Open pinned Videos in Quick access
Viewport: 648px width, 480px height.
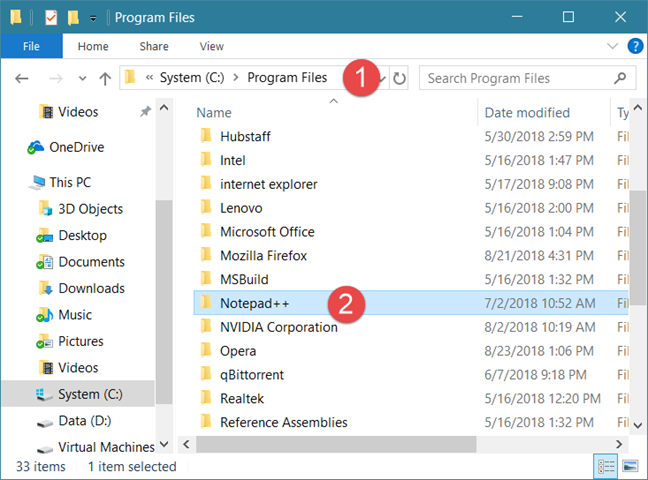(78, 112)
